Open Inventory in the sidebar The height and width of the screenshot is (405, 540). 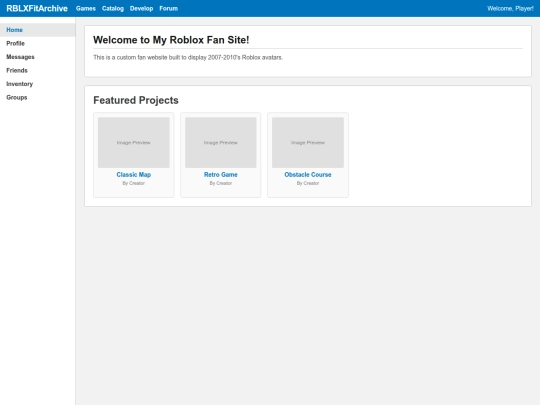click(38, 84)
